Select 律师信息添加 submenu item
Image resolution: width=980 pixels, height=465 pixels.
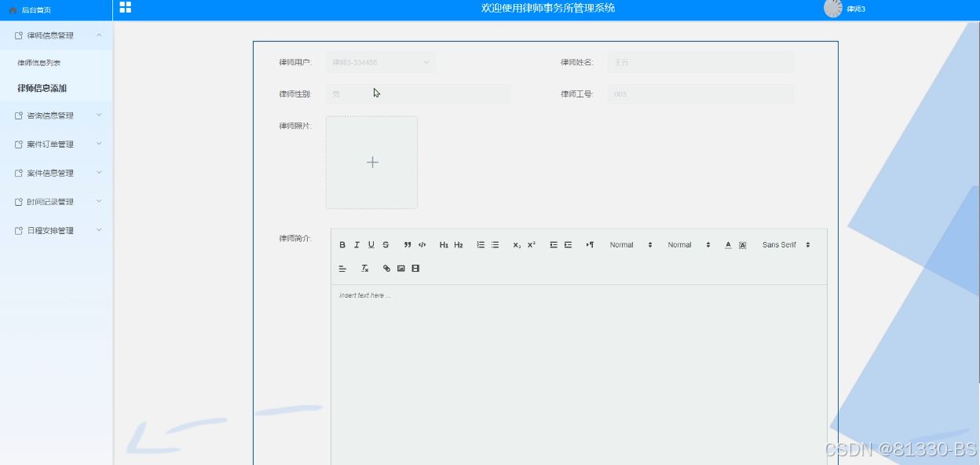pos(42,89)
